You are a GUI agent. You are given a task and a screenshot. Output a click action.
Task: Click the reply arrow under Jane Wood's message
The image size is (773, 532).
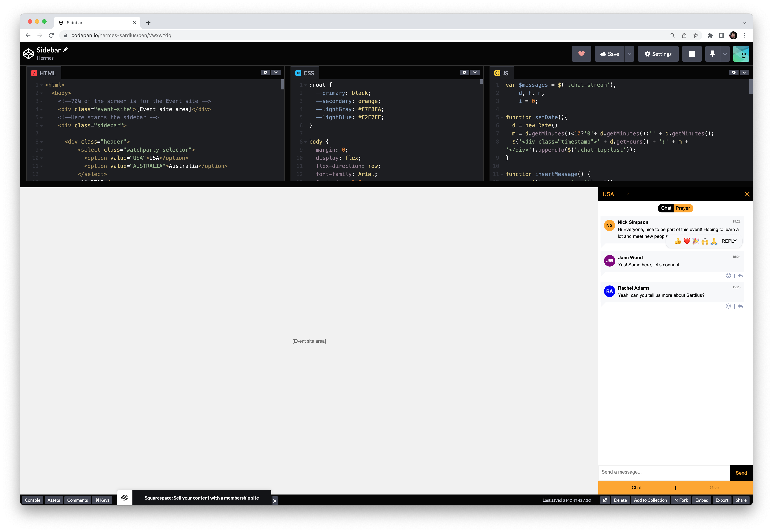pos(740,276)
